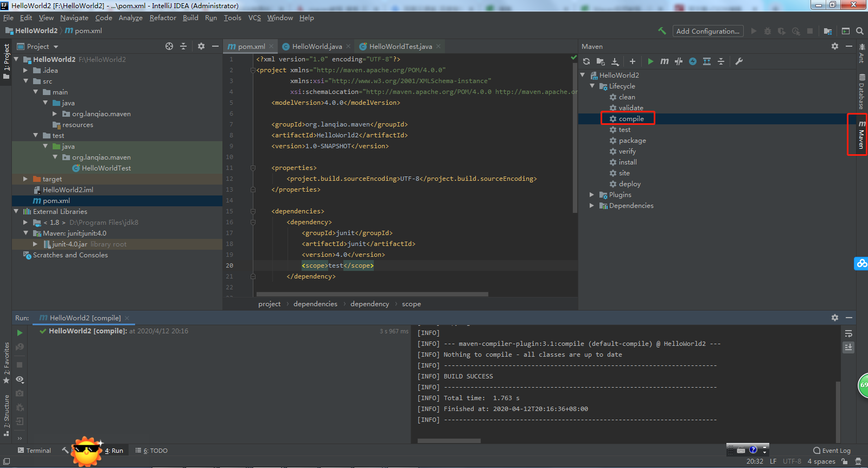Select the package lifecycle goal
The image size is (868, 468).
(632, 141)
